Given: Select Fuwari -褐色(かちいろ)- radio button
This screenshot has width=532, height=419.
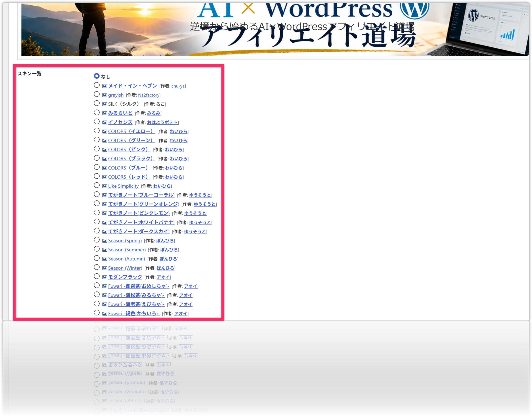Looking at the screenshot, I should (x=97, y=313).
